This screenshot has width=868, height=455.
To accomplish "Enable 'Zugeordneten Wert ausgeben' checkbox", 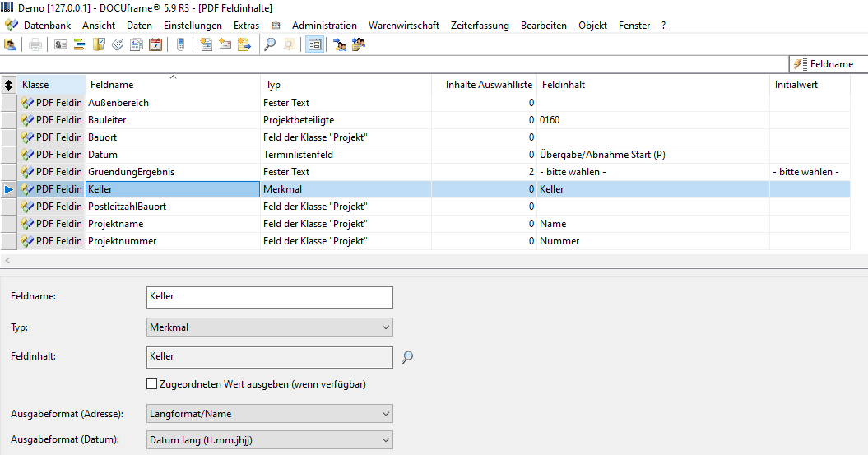I will (151, 384).
